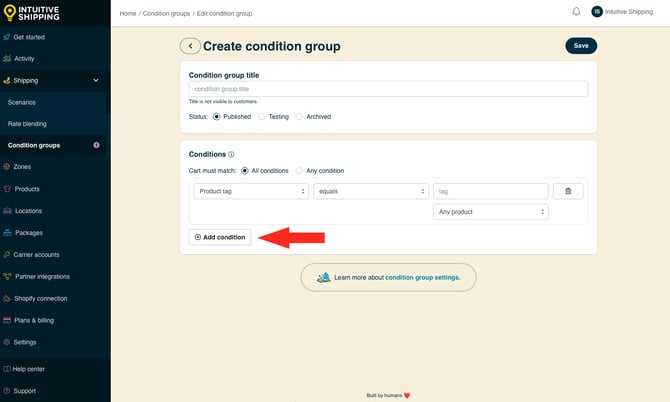Open Rate blending in sidebar
670x402 pixels.
(27, 124)
